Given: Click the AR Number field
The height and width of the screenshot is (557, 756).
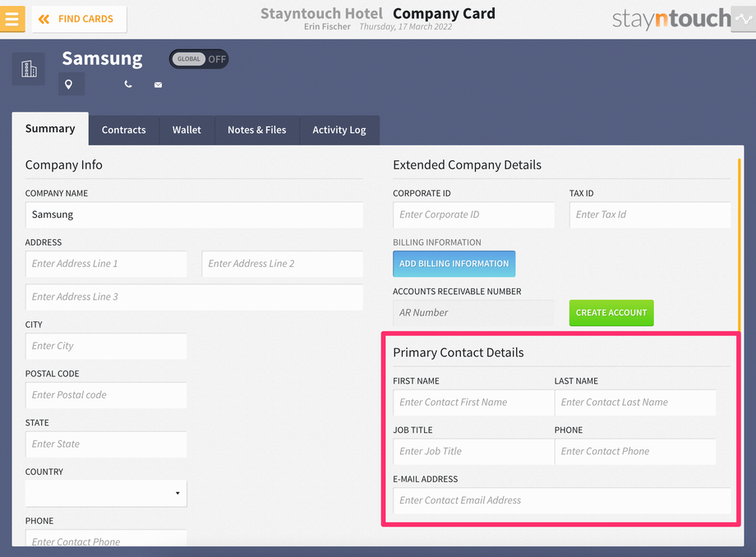Looking at the screenshot, I should pos(473,313).
